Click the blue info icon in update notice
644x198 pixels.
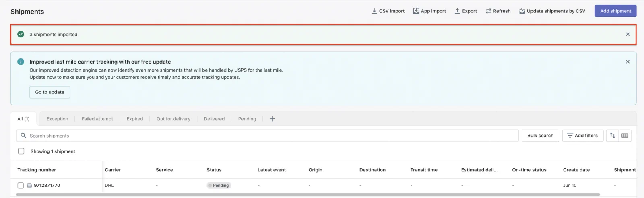click(21, 62)
